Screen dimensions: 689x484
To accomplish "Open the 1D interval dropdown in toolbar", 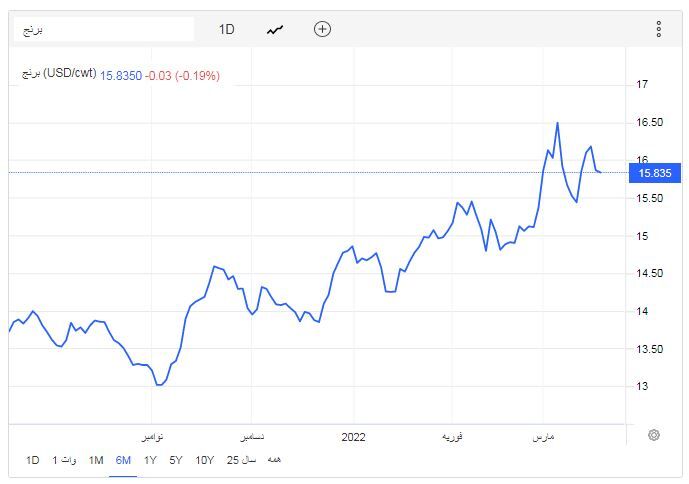I will click(x=227, y=29).
